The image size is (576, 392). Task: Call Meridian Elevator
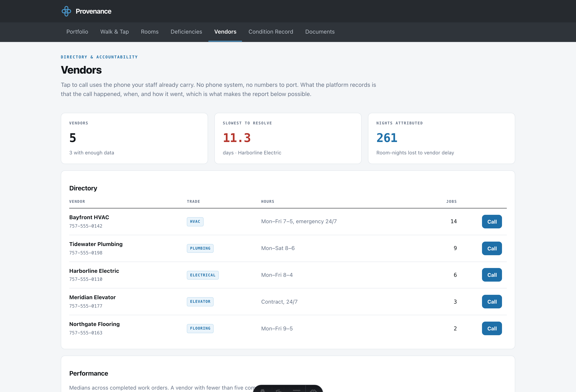(x=492, y=302)
